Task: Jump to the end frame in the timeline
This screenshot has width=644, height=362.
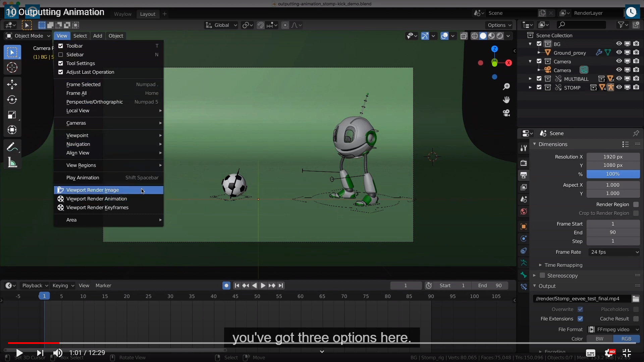Action: (281, 286)
